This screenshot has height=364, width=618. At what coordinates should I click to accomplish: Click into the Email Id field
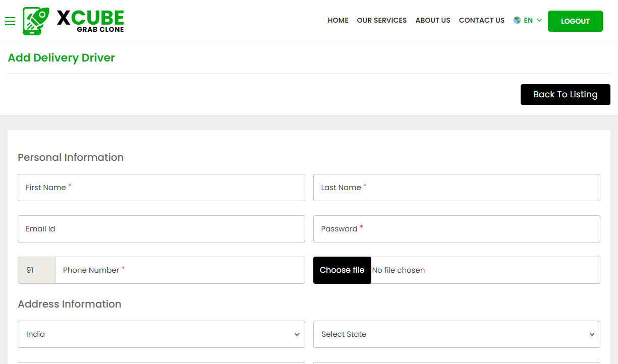click(x=161, y=229)
